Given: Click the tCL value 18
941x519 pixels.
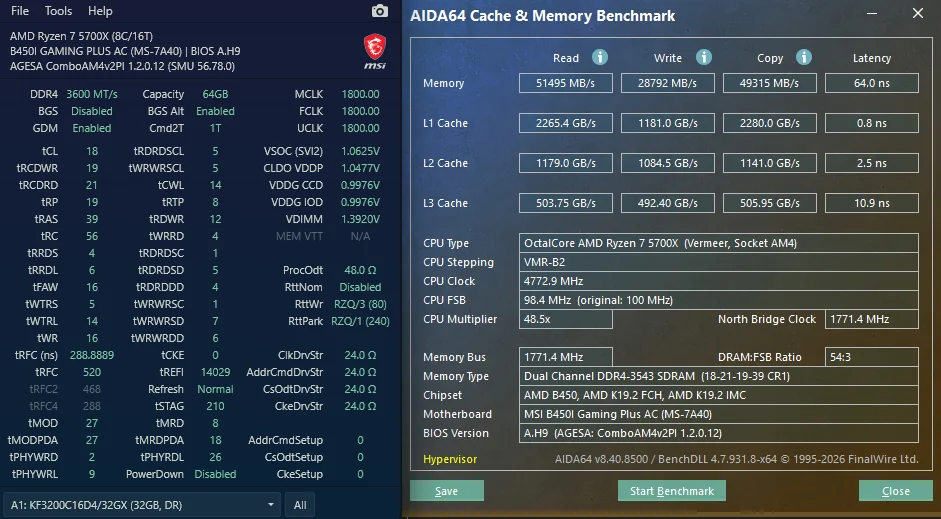Looking at the screenshot, I should click(92, 151).
